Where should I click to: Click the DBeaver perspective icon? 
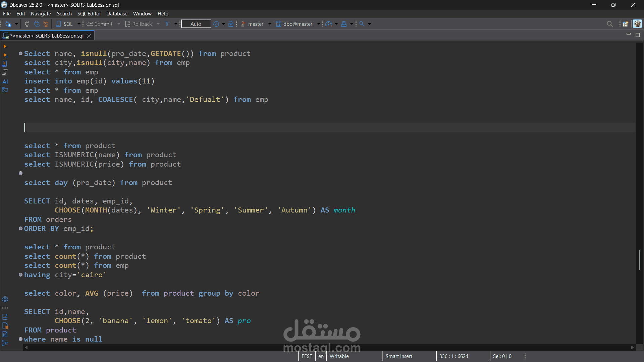tap(637, 24)
